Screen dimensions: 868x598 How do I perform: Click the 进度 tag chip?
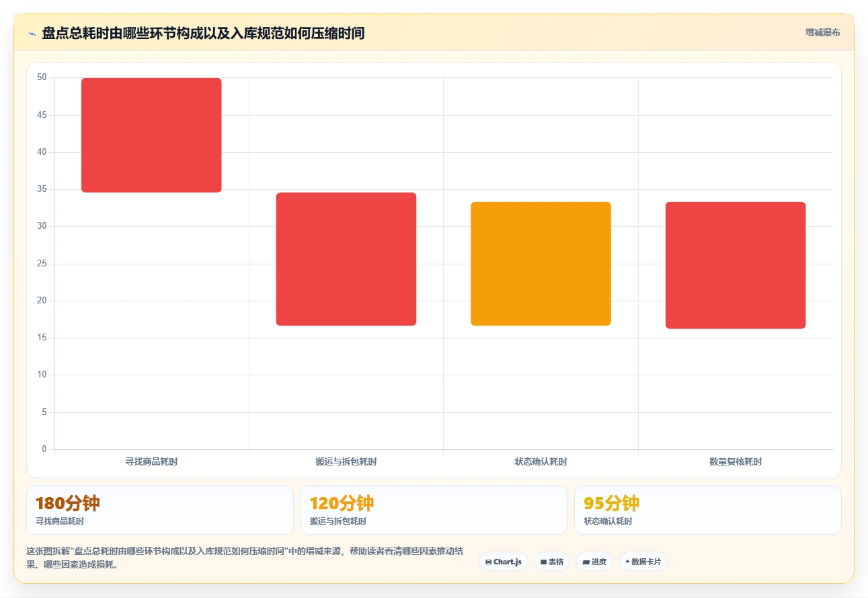click(x=594, y=562)
